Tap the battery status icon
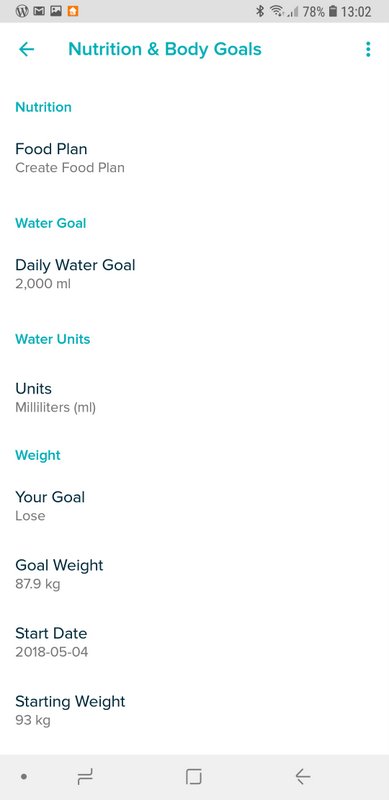Screen dimensions: 389x800 point(333,11)
